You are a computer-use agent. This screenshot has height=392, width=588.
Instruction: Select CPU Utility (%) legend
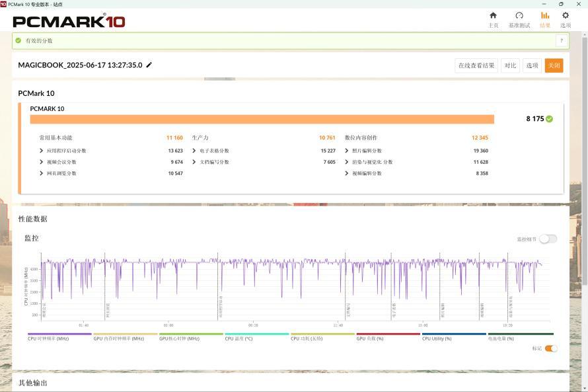[454, 336]
